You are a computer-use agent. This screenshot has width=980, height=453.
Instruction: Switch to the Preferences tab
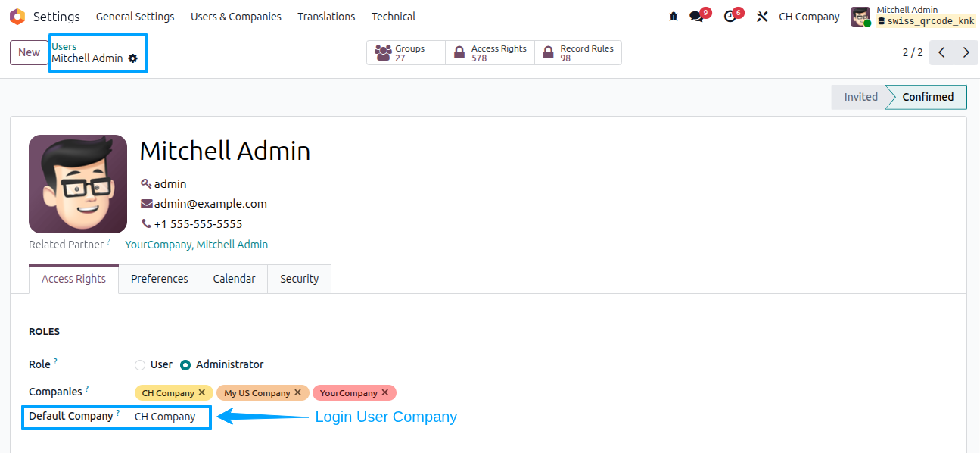pyautogui.click(x=160, y=279)
